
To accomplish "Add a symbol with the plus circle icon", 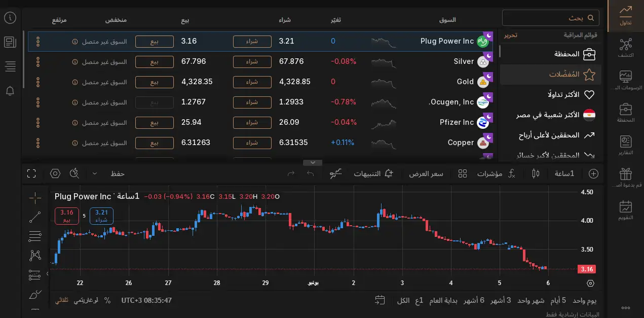I will click(x=593, y=173).
